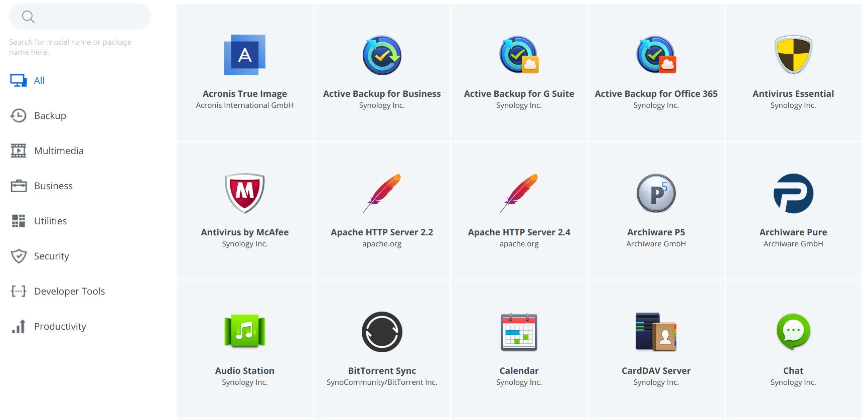Focus the package search field
The width and height of the screenshot is (868, 420).
pyautogui.click(x=80, y=17)
